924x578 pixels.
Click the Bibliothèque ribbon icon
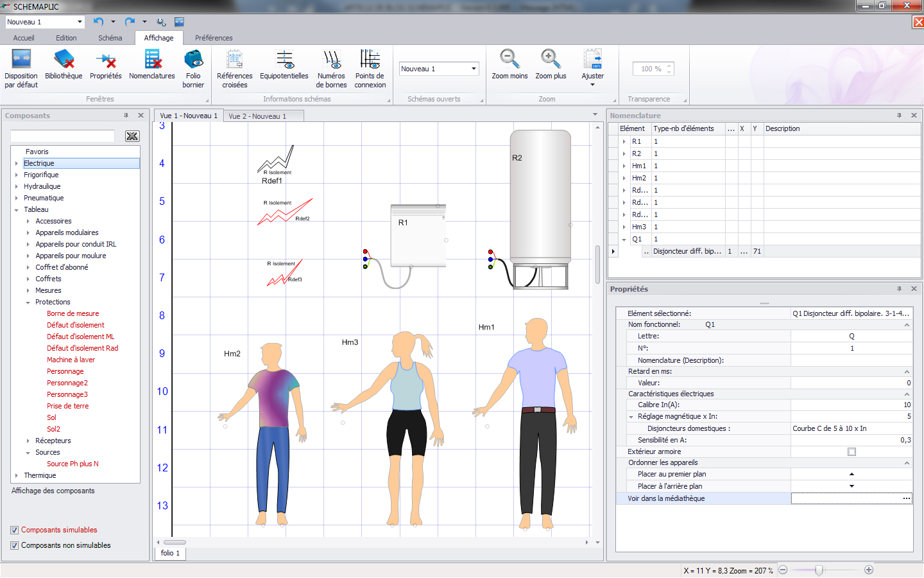(64, 60)
